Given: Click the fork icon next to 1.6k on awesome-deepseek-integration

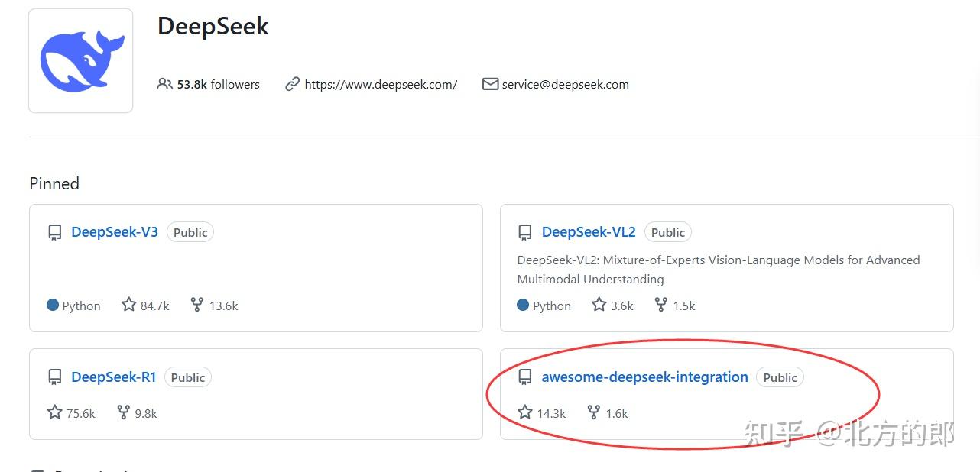Looking at the screenshot, I should 593,412.
